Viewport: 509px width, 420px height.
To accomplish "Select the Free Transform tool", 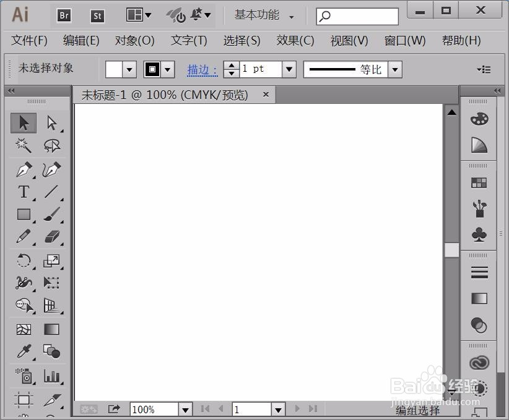I will click(51, 283).
